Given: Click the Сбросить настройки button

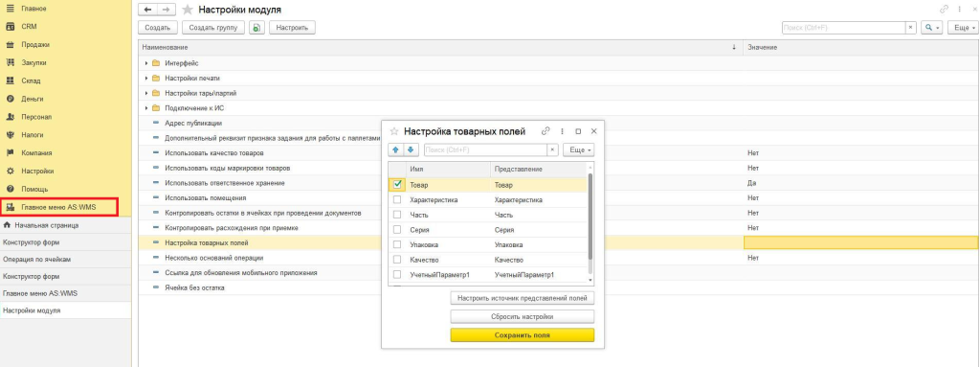Looking at the screenshot, I should (x=522, y=317).
